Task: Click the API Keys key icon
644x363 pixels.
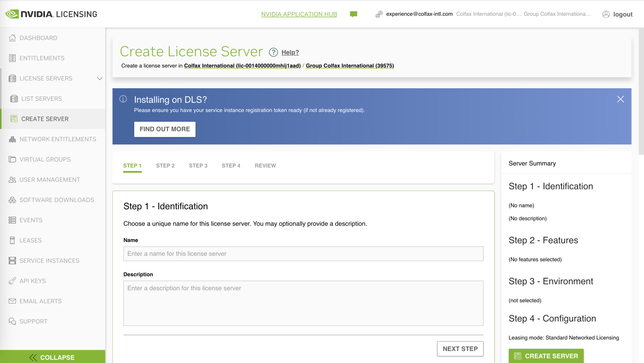Action: tap(12, 281)
